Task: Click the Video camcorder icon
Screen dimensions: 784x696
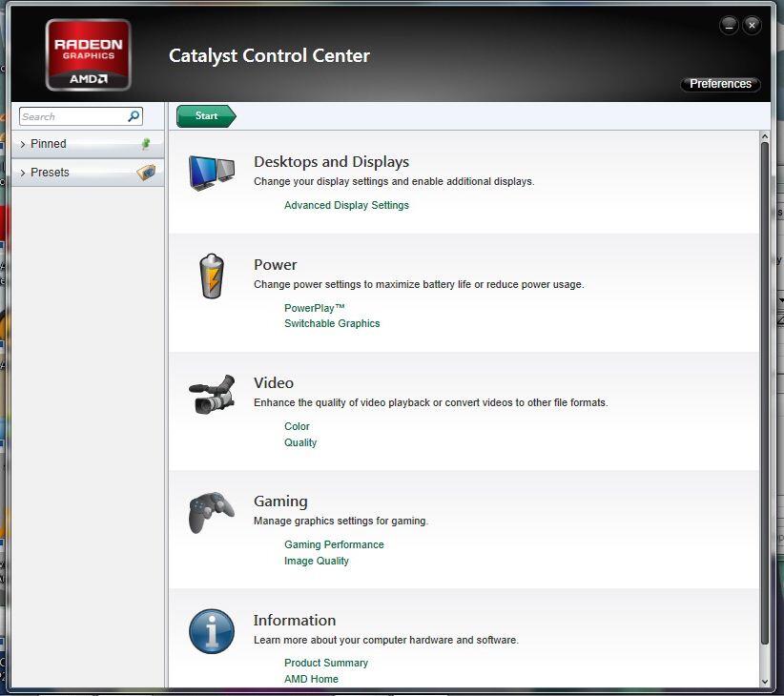Action: [x=211, y=394]
